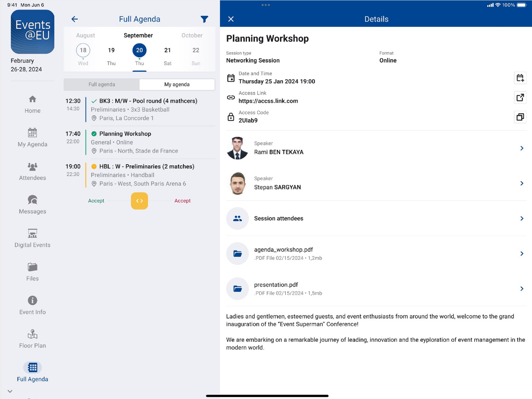Expand Session attendees list
This screenshot has height=399, width=532.
(x=376, y=218)
